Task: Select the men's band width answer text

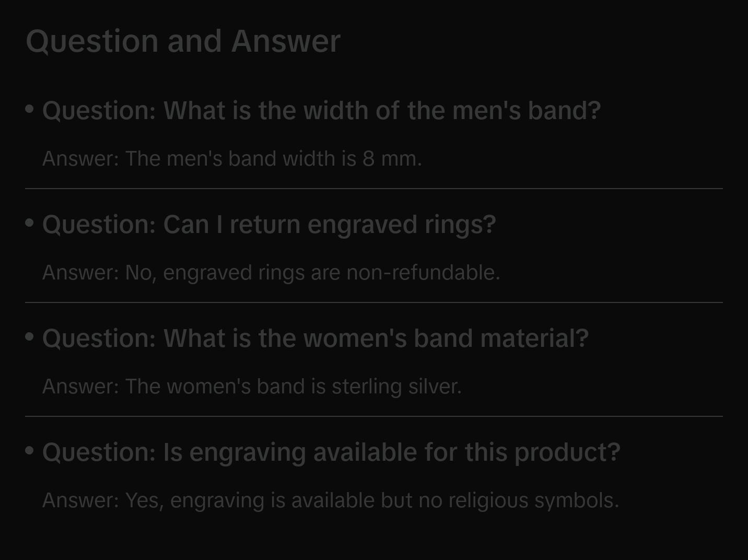Action: pyautogui.click(x=232, y=159)
